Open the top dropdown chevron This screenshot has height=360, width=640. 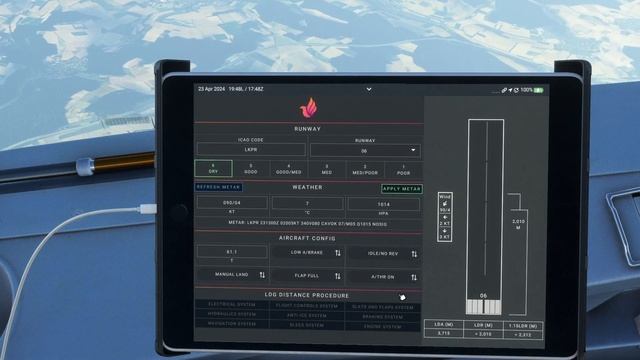[x=369, y=89]
